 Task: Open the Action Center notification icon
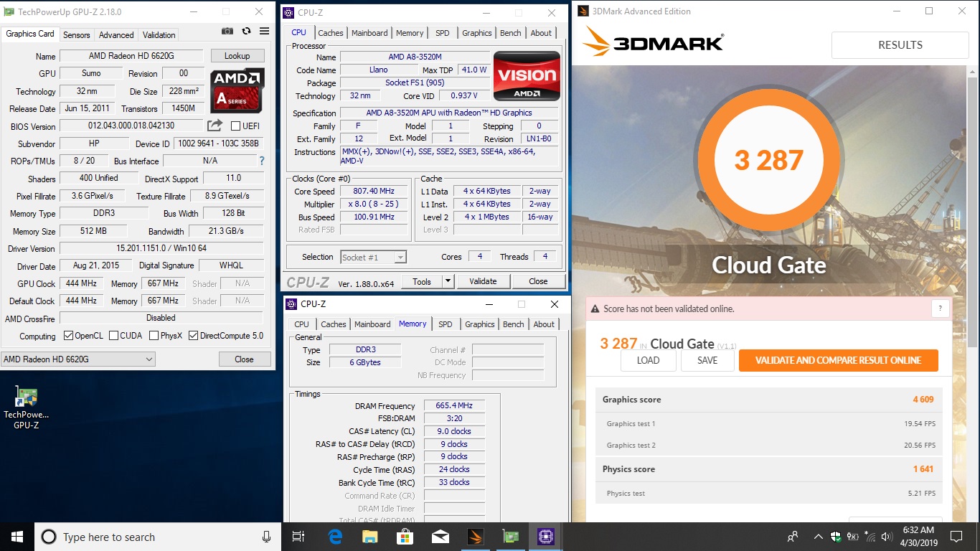(956, 536)
